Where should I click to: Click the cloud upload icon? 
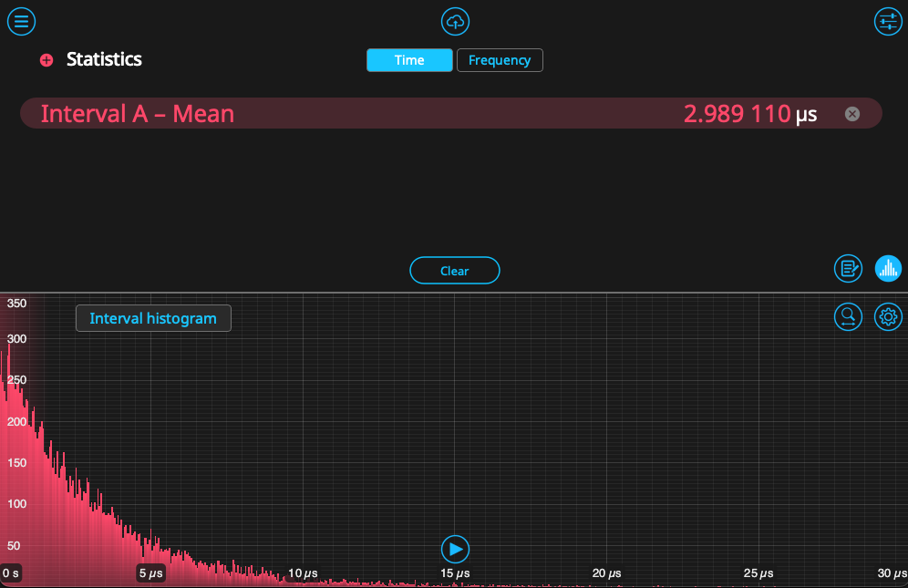(x=455, y=21)
